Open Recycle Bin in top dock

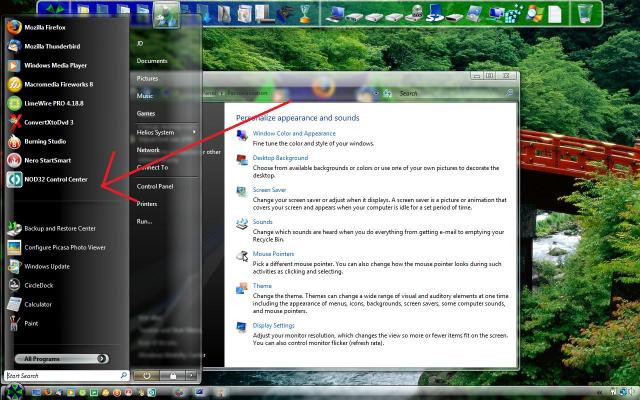point(587,14)
